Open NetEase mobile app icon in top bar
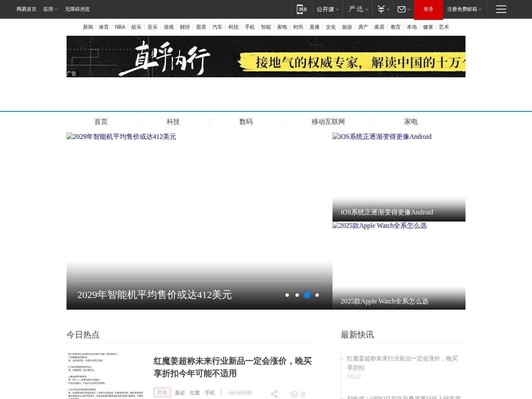Viewport: 532px width, 399px height. [302, 9]
